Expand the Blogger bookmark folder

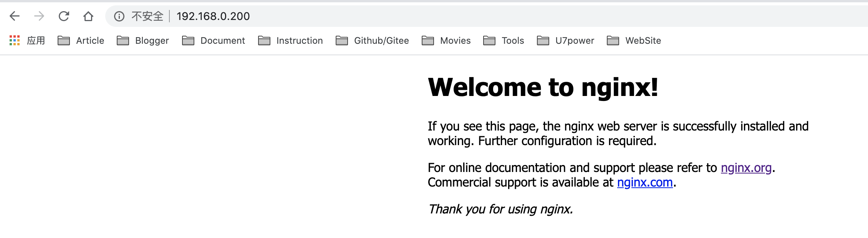(x=143, y=40)
